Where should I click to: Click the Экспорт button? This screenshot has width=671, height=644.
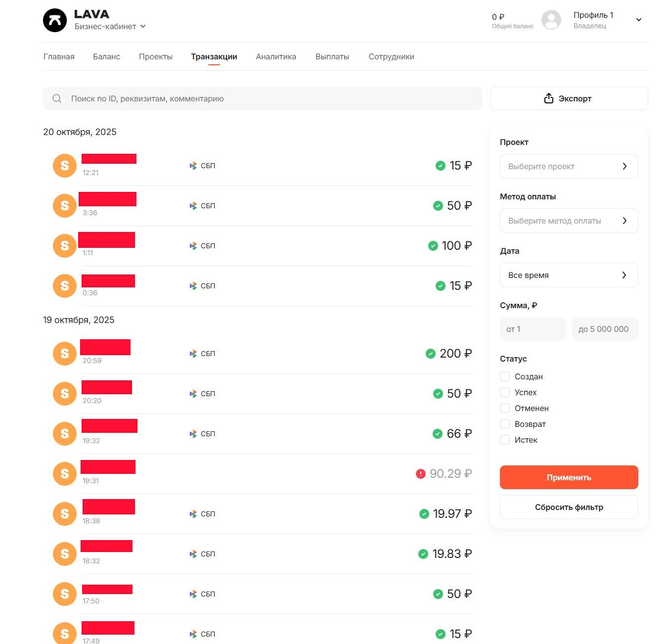coord(569,98)
